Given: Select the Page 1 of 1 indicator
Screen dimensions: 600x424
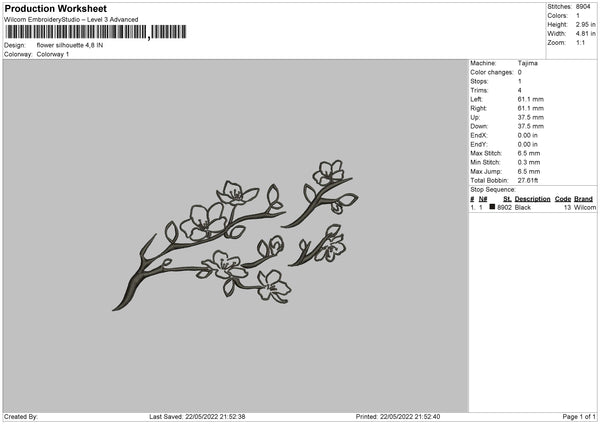Looking at the screenshot, I should pos(579,417).
